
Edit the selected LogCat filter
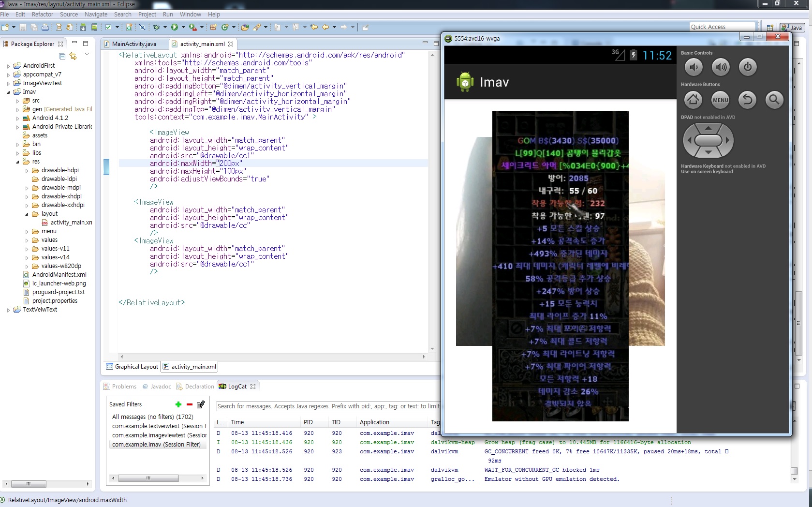201,404
